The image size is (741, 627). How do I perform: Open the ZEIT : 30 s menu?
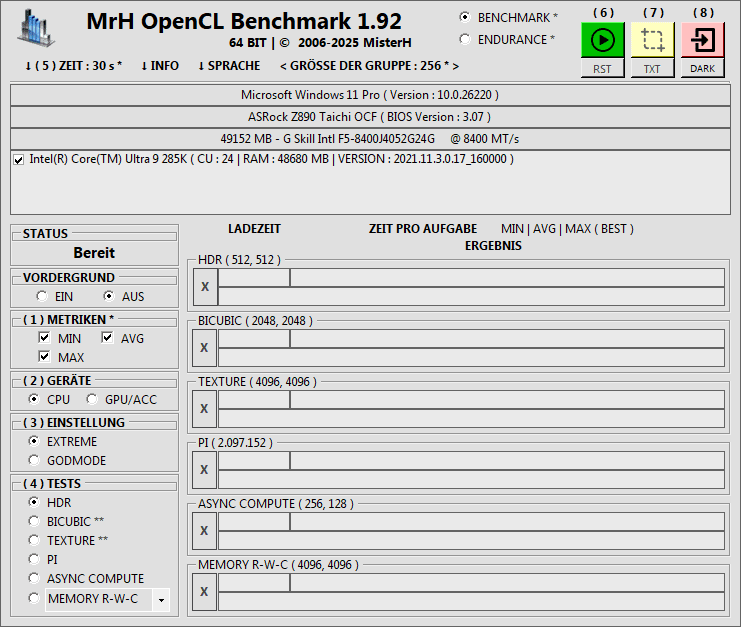[x=73, y=66]
